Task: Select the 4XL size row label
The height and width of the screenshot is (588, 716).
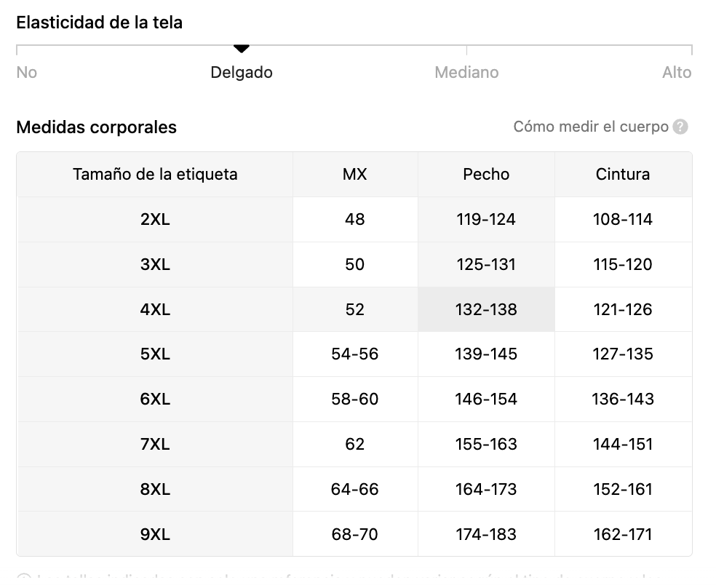Action: click(x=155, y=309)
